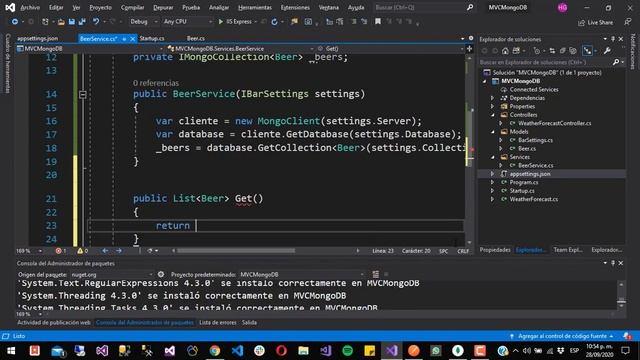Open the Archivo menu
This screenshot has height=360, width=640.
30,7
